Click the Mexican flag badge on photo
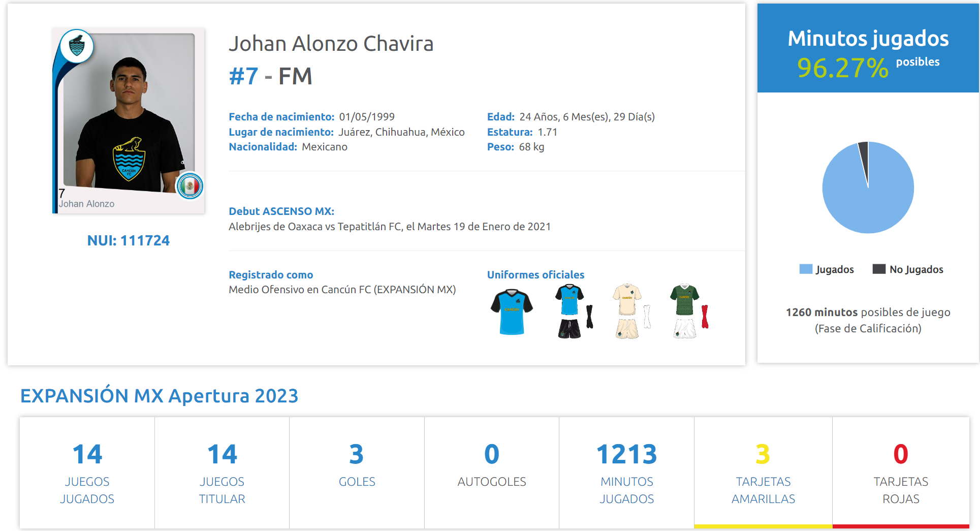980x531 pixels. point(190,186)
